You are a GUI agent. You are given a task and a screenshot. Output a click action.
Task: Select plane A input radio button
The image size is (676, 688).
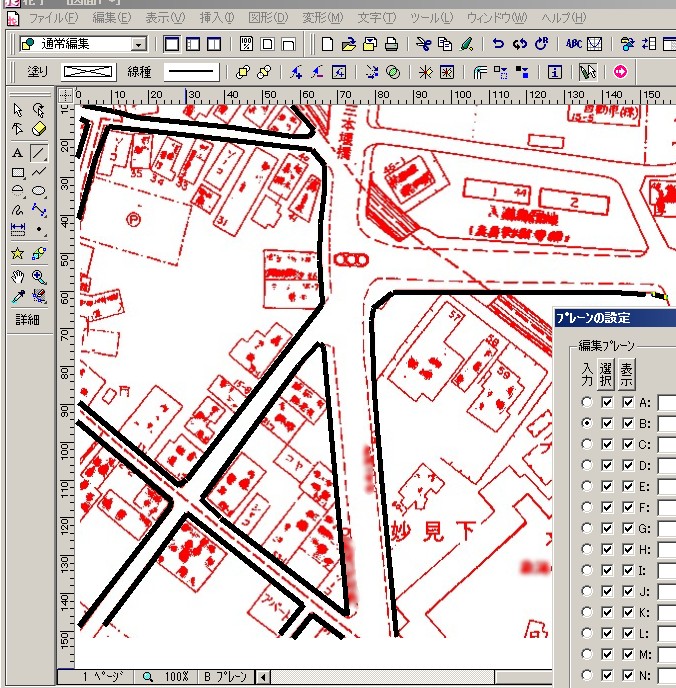(x=587, y=402)
